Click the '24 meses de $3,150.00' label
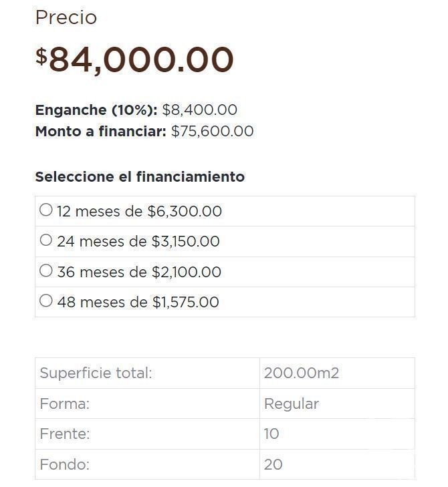Screen dimensions: 448x487 pos(138,242)
